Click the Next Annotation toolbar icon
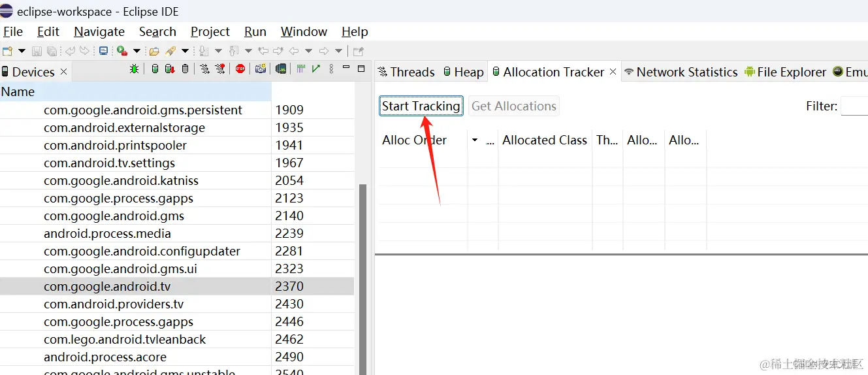 coord(204,51)
